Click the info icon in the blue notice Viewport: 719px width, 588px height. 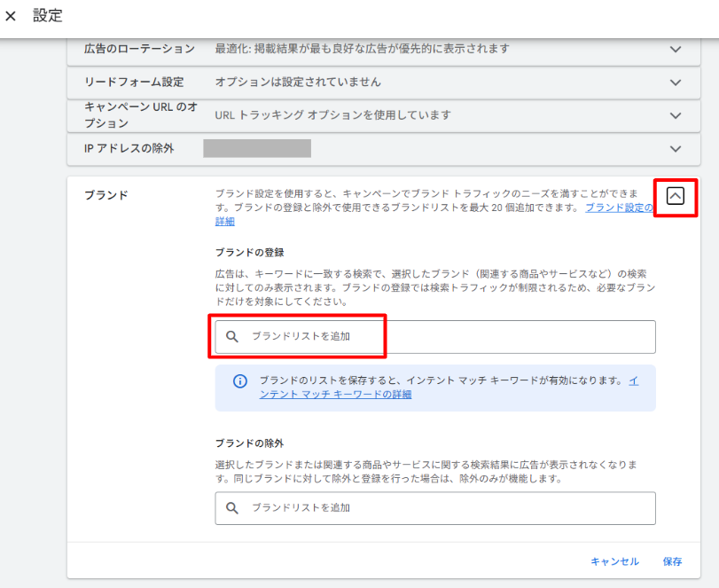239,381
